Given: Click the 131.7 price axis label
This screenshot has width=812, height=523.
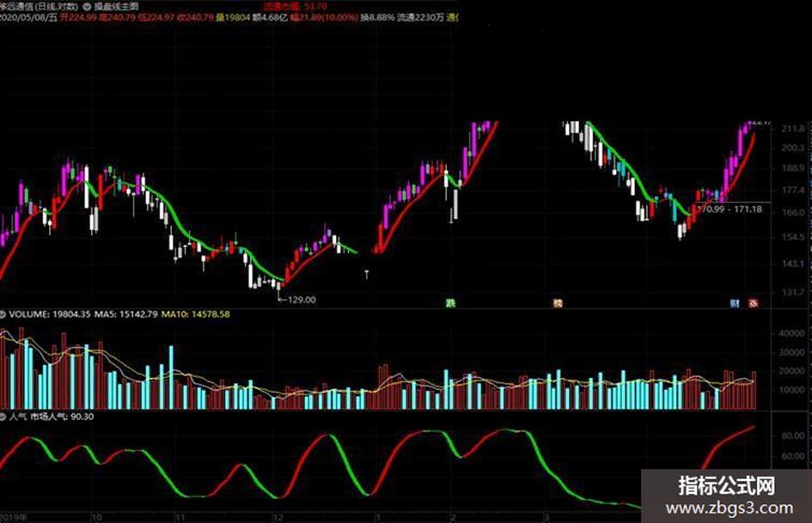Looking at the screenshot, I should pos(793,293).
